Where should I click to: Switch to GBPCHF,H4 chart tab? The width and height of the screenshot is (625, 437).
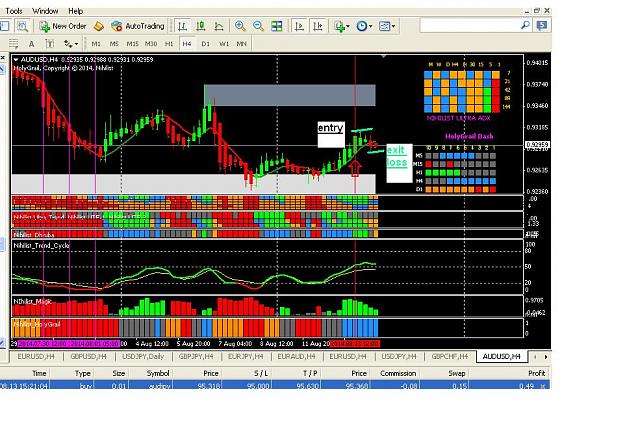point(450,356)
